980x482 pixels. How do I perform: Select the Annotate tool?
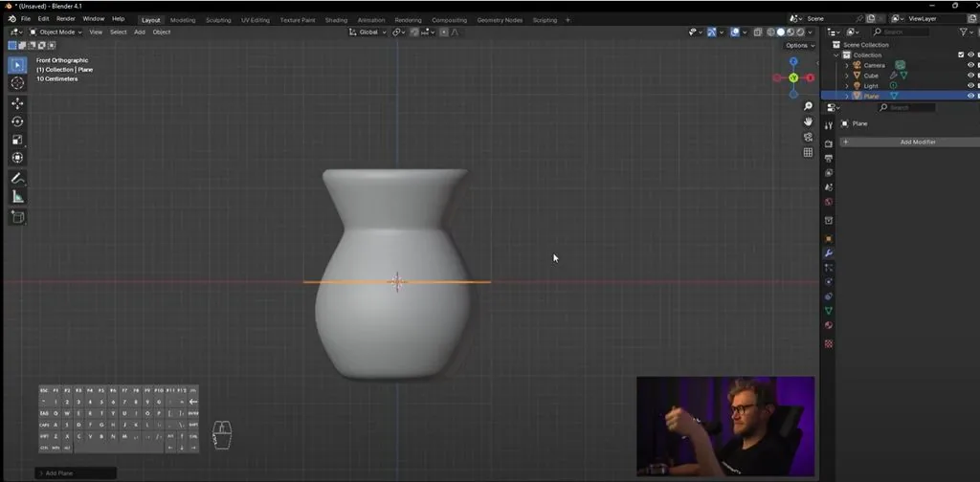click(17, 179)
